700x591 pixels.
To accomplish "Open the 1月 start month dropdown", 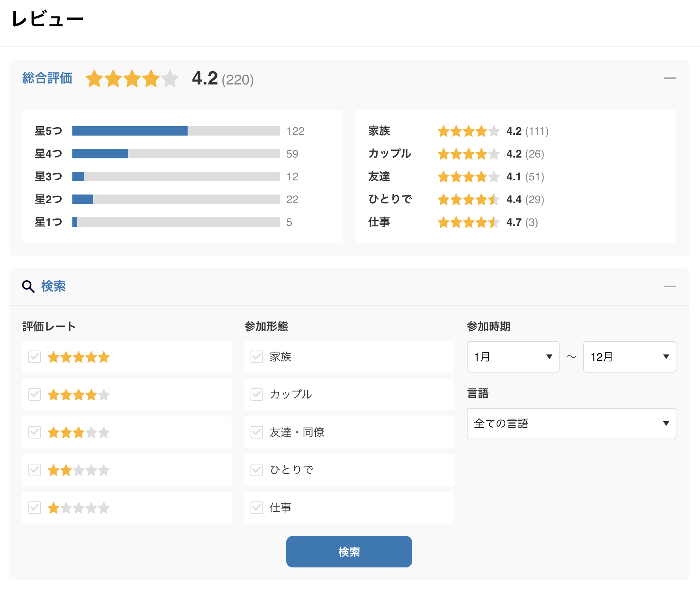I will pos(513,357).
